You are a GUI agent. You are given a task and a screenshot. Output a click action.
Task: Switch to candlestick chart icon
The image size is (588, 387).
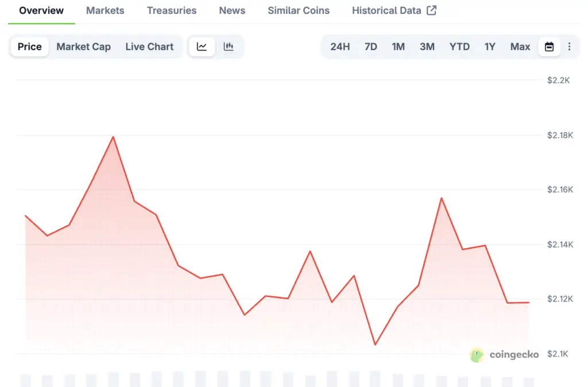click(229, 47)
